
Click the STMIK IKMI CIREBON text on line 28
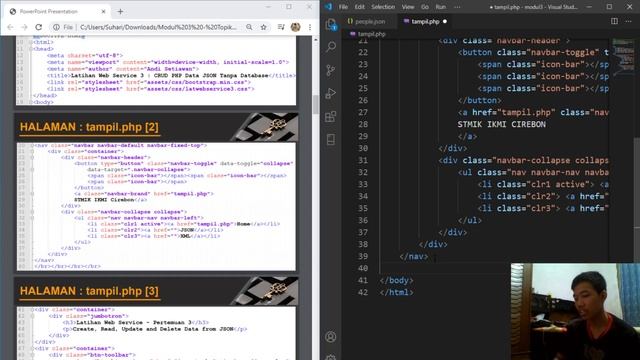[502, 124]
